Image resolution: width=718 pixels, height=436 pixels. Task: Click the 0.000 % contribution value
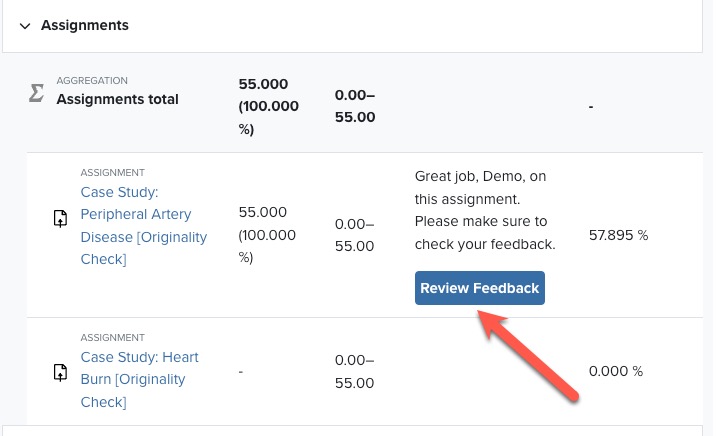616,371
